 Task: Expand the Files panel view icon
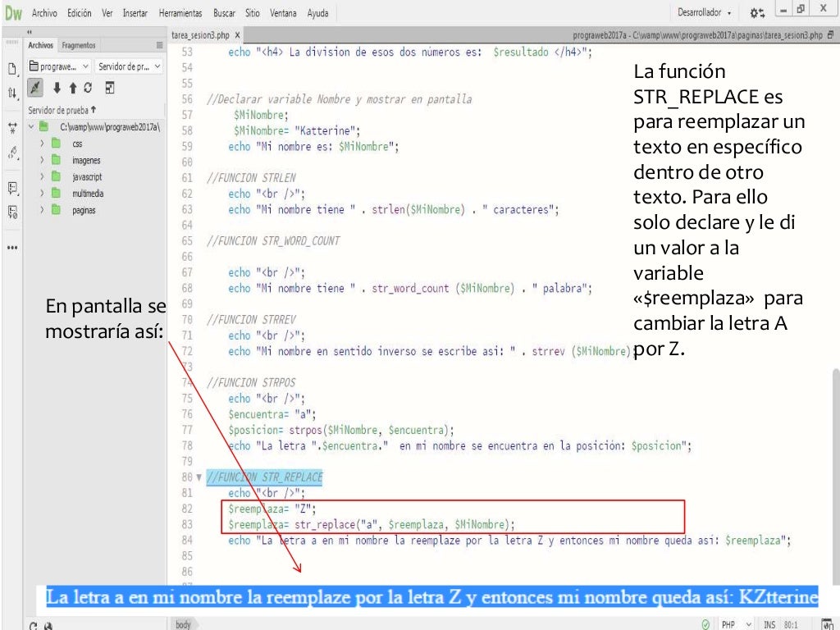(110, 88)
